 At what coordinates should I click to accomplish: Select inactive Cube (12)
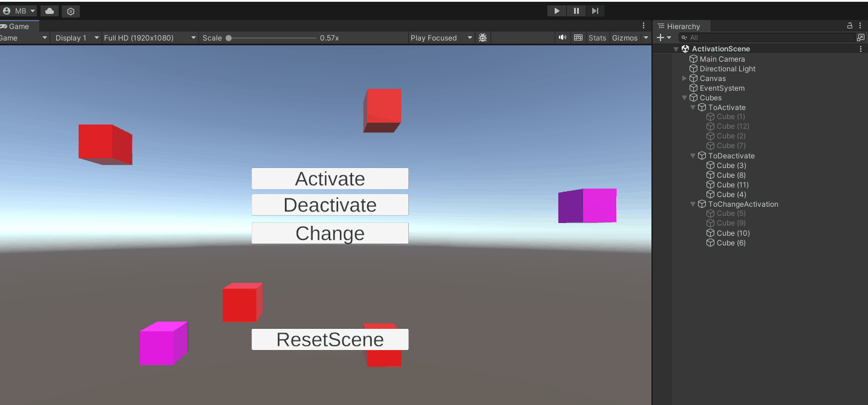coord(733,126)
